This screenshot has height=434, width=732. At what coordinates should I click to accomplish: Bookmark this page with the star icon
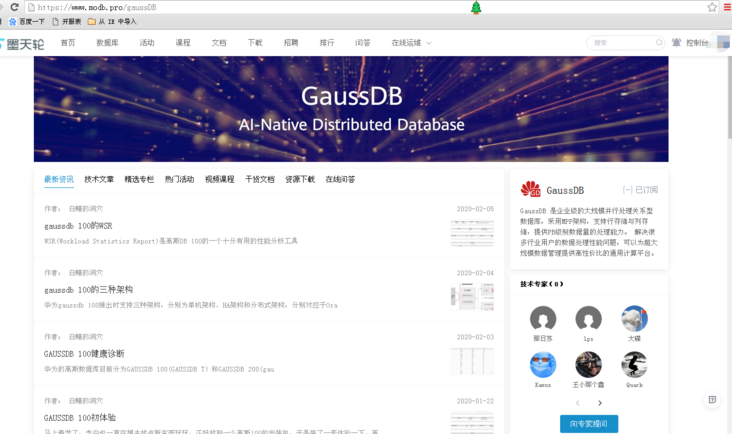tap(712, 7)
